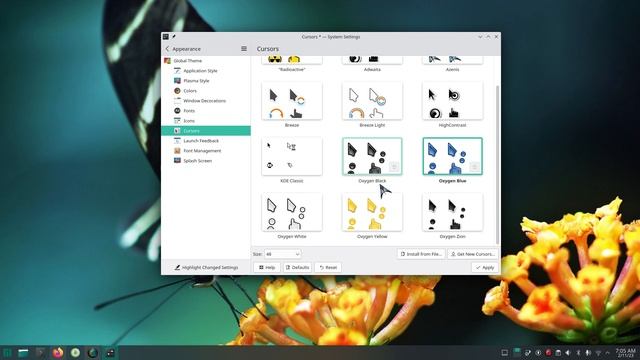This screenshot has height=360, width=640.
Task: Select the Oxygen Black cursor theme
Action: (x=372, y=156)
